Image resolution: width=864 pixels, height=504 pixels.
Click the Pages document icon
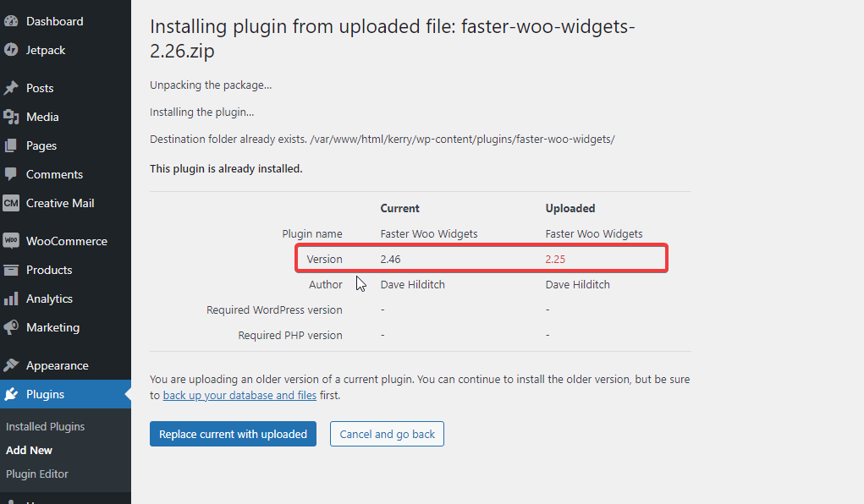point(11,145)
